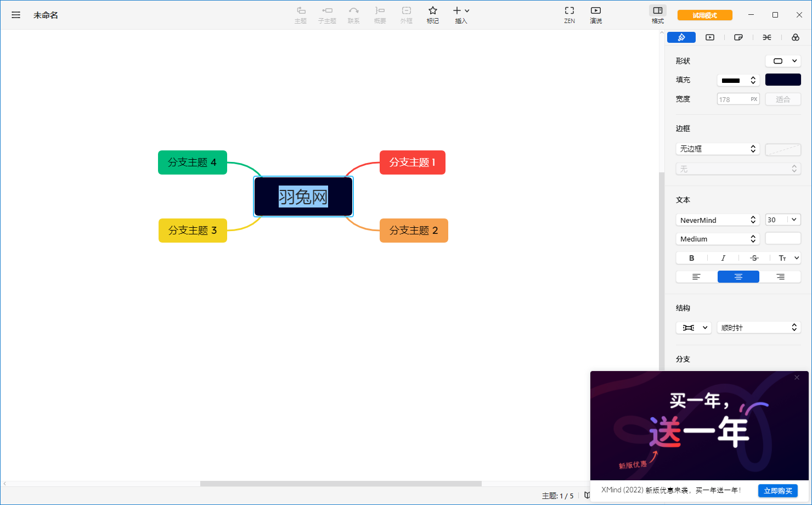Screen dimensions: 812x505
Task: Close the promotion popup ad
Action: point(797,378)
